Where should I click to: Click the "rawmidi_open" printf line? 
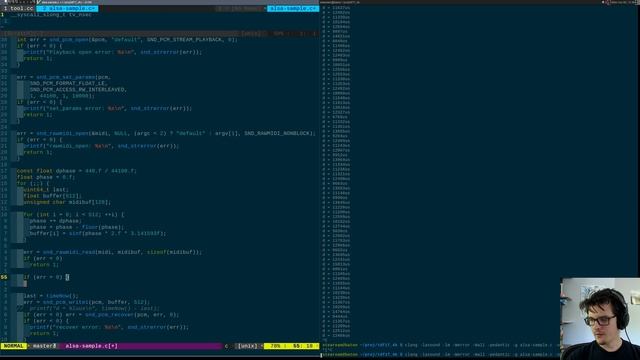[101, 146]
